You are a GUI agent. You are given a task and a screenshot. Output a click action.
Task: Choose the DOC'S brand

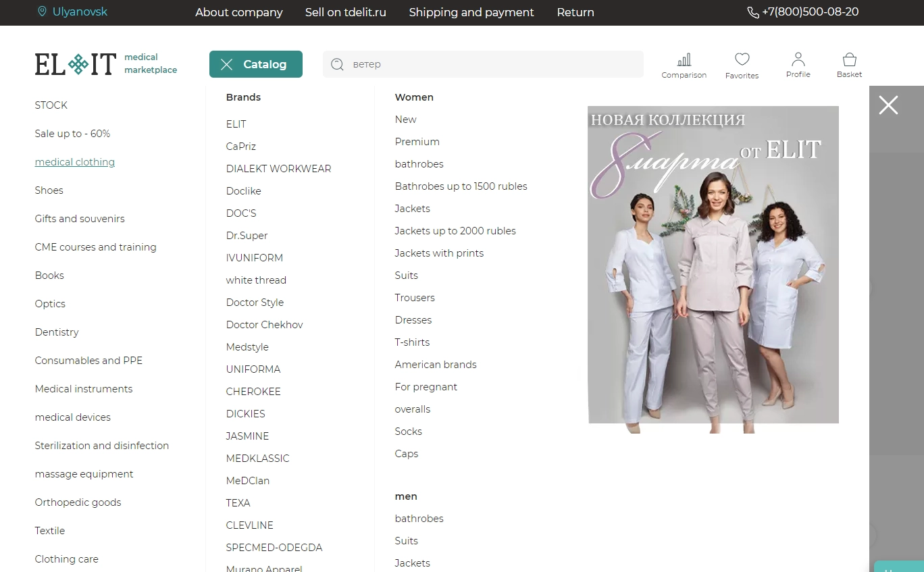(x=241, y=213)
